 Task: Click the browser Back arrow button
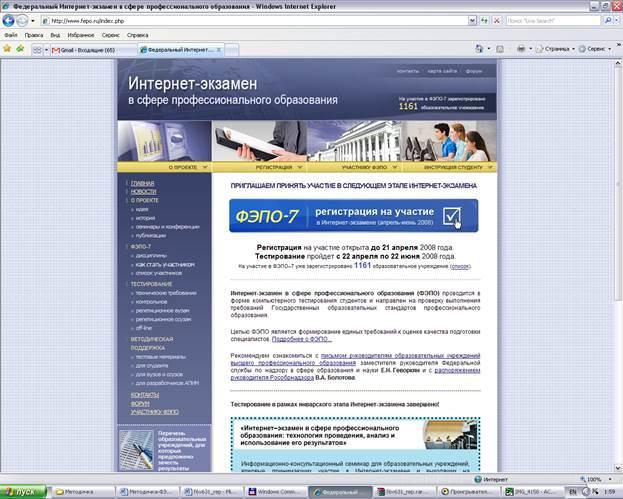[x=10, y=20]
